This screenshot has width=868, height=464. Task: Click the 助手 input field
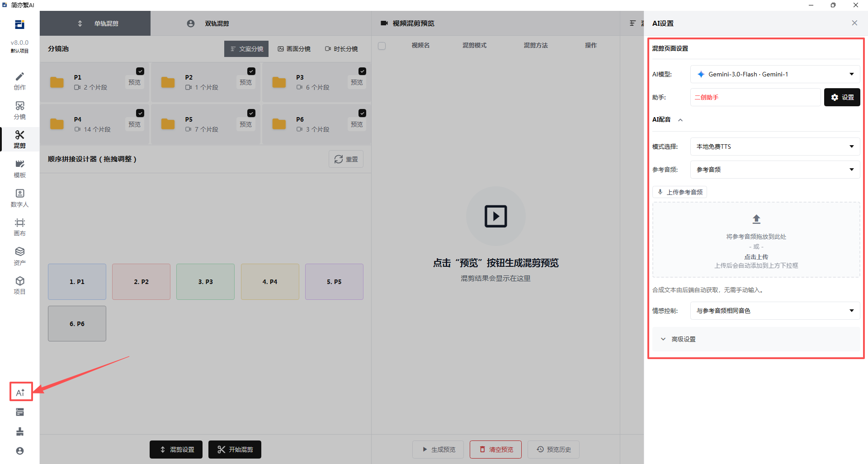pos(755,97)
